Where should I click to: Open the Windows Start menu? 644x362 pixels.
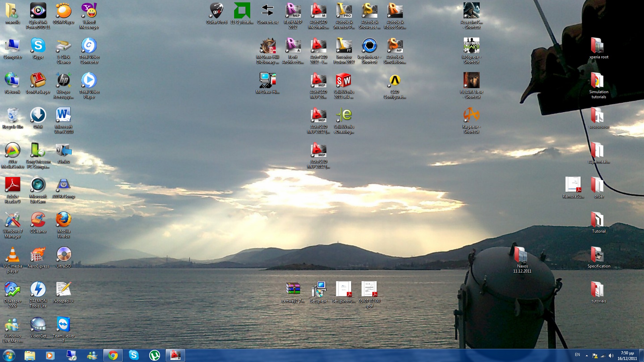(9, 355)
